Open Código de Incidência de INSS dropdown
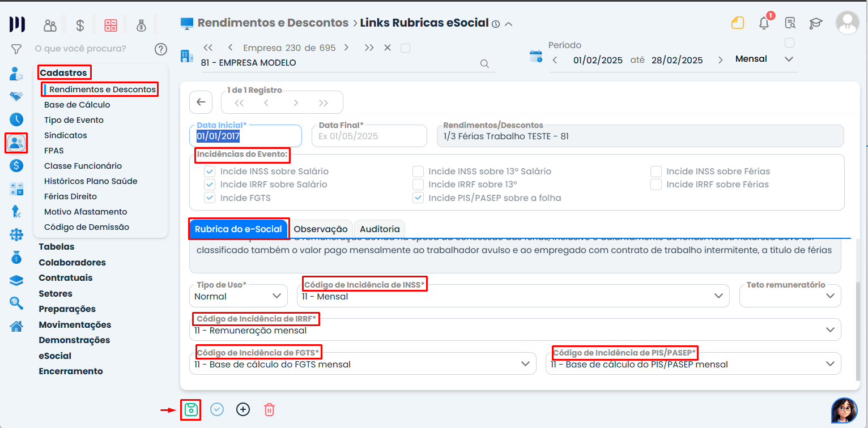 click(513, 296)
